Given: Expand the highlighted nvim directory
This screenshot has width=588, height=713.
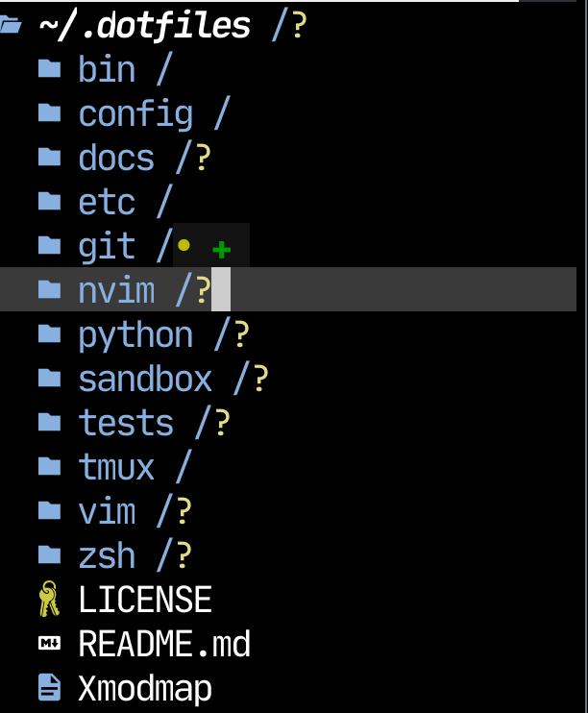Looking at the screenshot, I should [116, 289].
